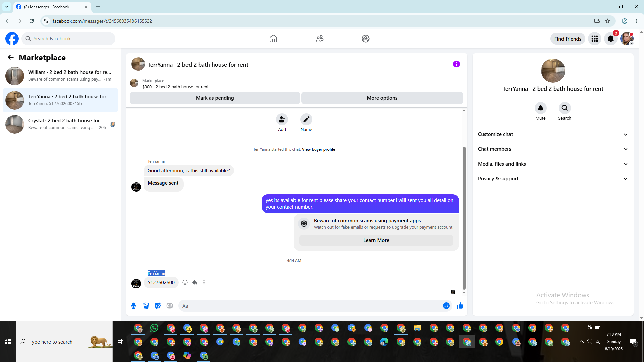Viewport: 644px width, 362px height.
Task: Open the View buyer profile link
Action: [x=318, y=149]
